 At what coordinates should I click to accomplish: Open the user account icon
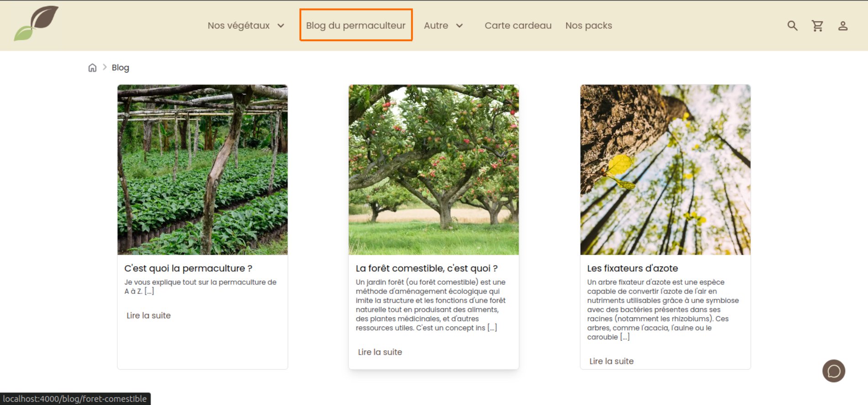click(843, 26)
